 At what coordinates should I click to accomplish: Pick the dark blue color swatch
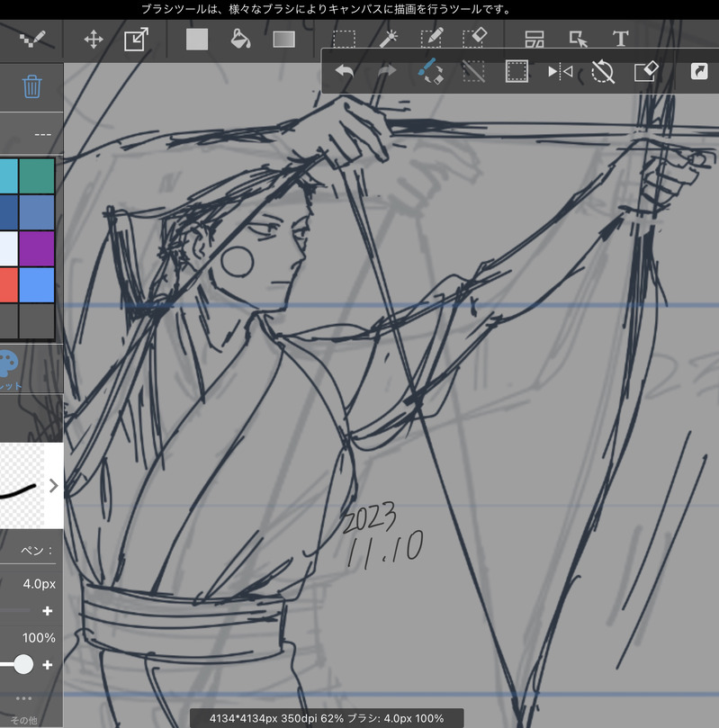point(8,212)
